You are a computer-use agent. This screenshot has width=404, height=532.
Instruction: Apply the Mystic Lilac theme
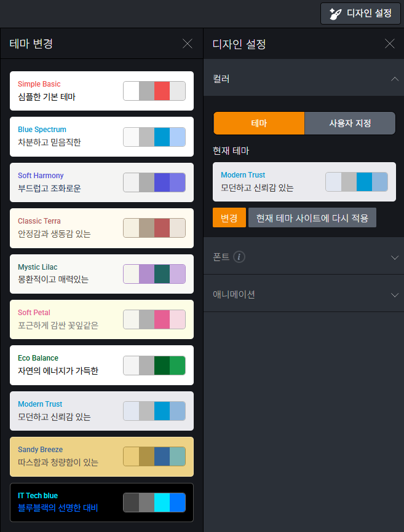click(101, 274)
